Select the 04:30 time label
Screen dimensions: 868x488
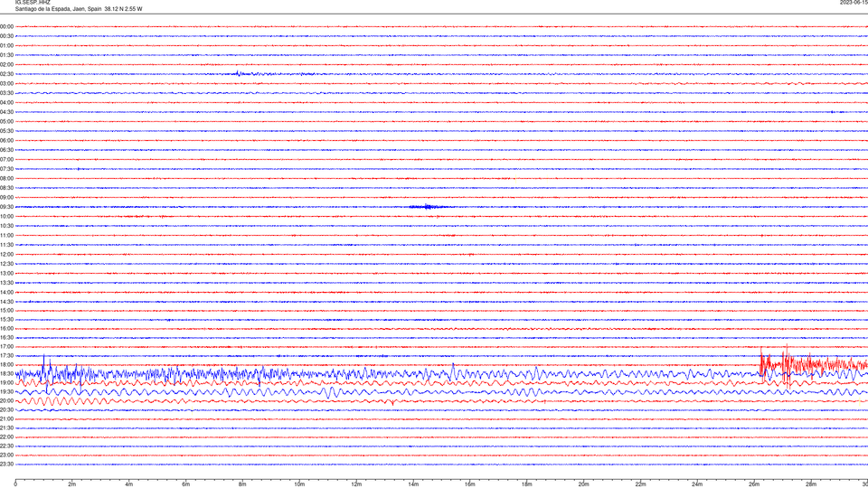[x=6, y=112]
